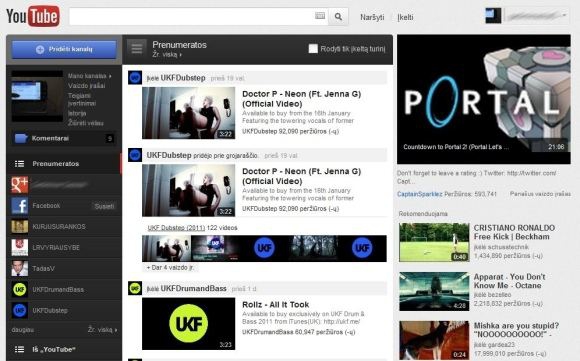Expand Žr. viską under Prenumeratos header

pos(167,55)
